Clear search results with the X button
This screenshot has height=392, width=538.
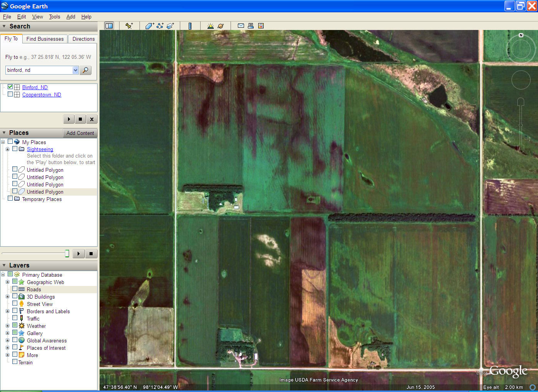tap(92, 119)
